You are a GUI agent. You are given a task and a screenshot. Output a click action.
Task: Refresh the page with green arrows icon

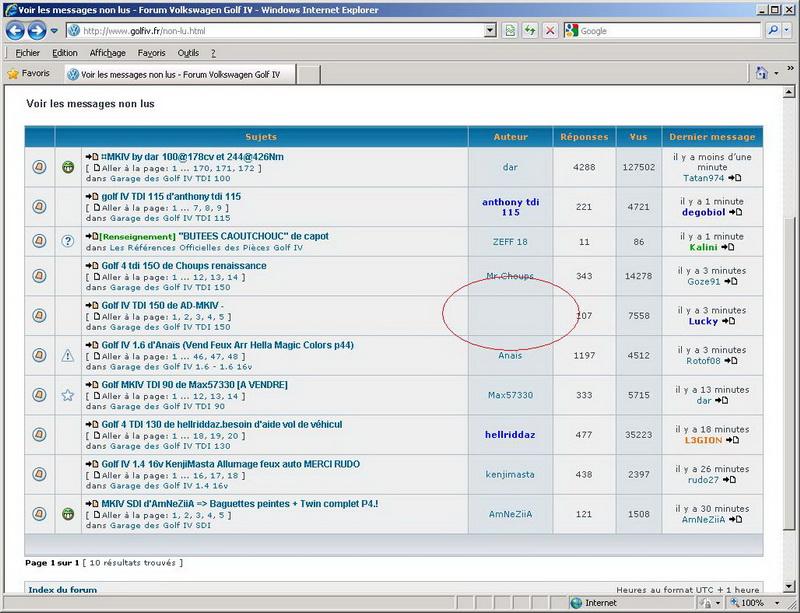(530, 31)
